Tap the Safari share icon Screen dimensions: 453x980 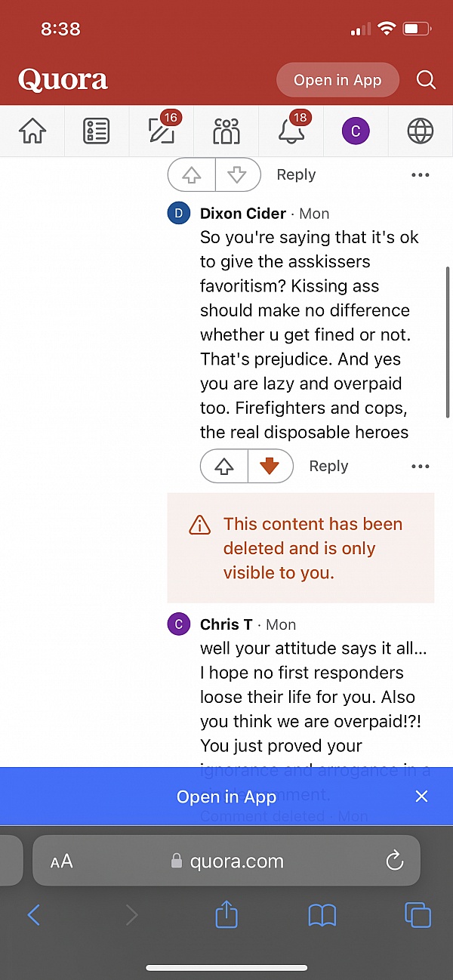[226, 914]
